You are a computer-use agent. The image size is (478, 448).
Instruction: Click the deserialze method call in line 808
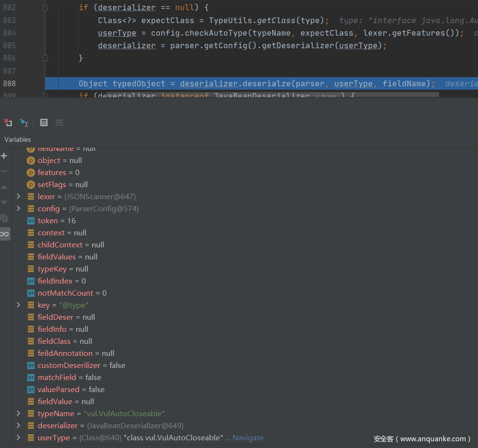267,84
